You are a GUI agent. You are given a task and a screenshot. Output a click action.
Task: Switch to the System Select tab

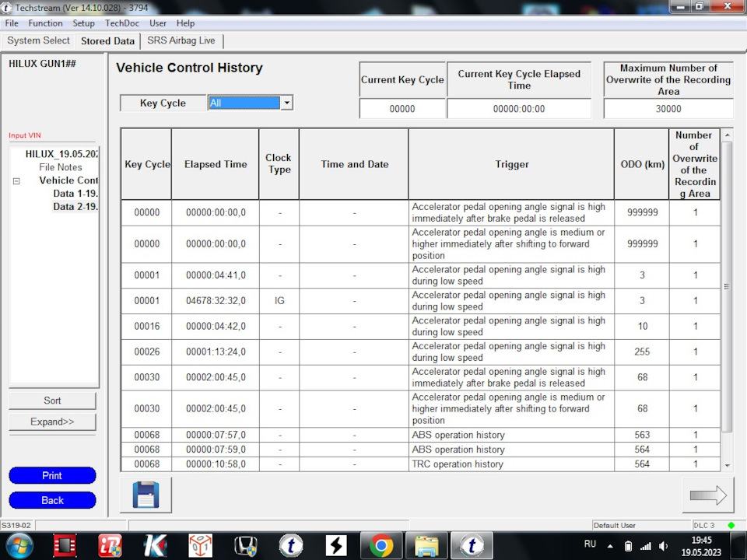coord(38,40)
